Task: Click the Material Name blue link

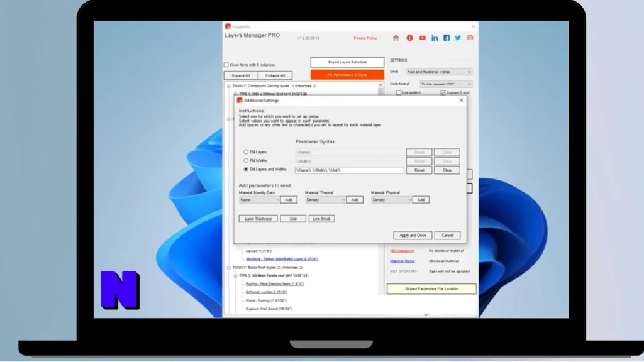Action: point(402,261)
